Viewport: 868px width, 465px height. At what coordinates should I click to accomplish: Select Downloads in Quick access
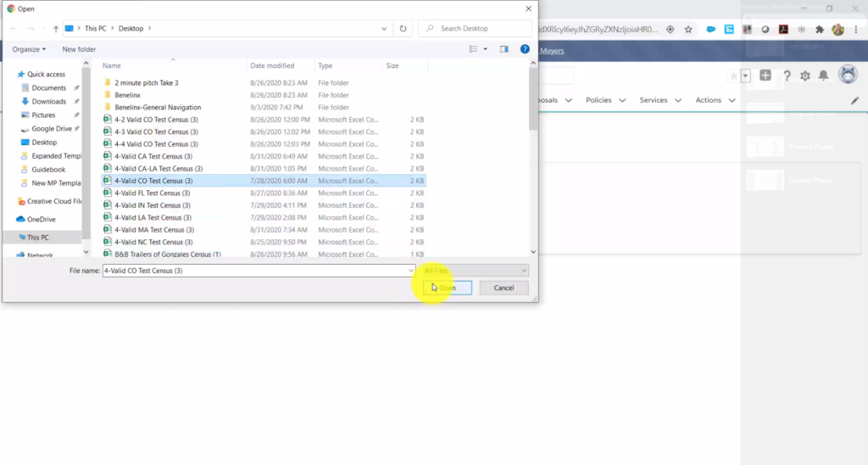pyautogui.click(x=49, y=101)
